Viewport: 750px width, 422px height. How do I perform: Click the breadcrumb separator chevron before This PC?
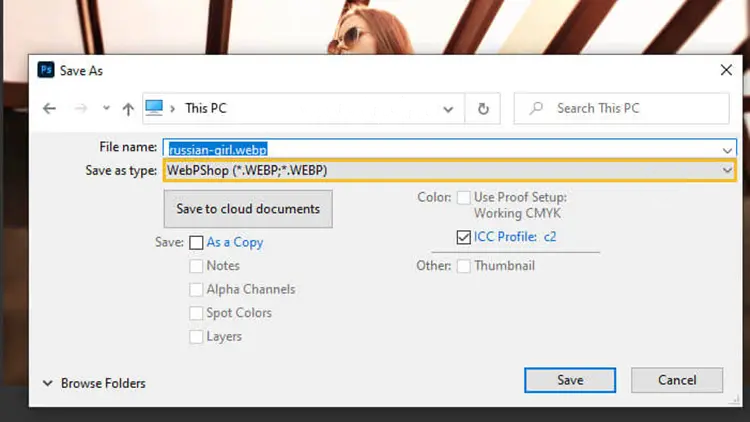coord(173,109)
